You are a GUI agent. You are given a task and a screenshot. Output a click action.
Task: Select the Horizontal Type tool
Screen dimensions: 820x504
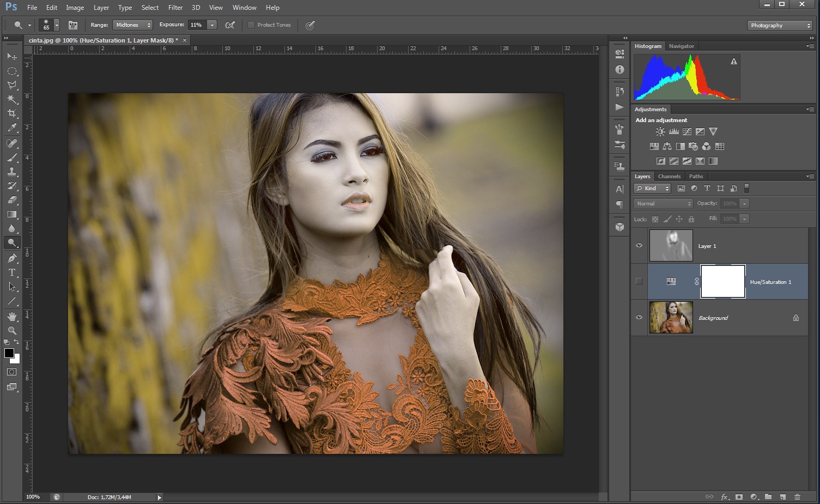click(12, 272)
